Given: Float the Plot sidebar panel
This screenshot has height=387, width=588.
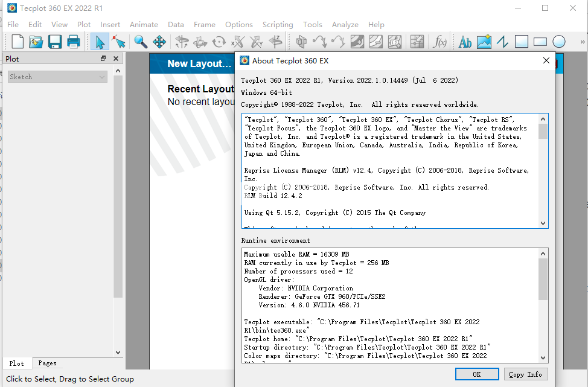Looking at the screenshot, I should click(x=103, y=59).
